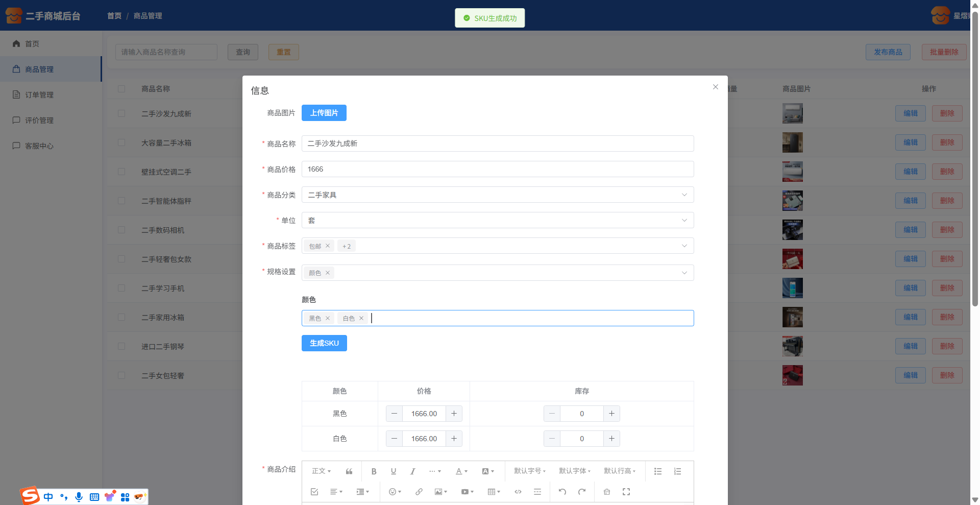The width and height of the screenshot is (980, 505).
Task: Apply underline in the description editor
Action: click(393, 471)
